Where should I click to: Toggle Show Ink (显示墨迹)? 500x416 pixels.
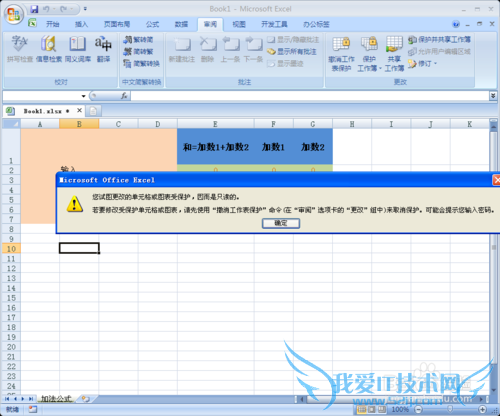coord(285,63)
